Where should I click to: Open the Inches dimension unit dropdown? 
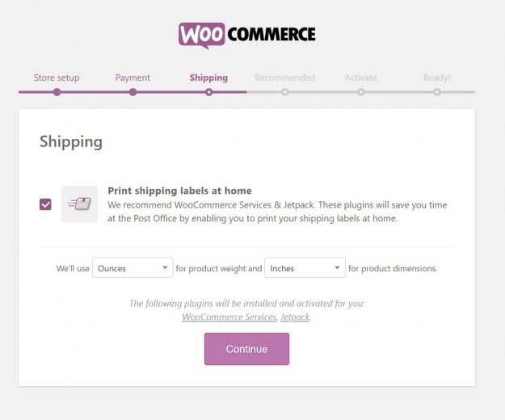point(305,268)
